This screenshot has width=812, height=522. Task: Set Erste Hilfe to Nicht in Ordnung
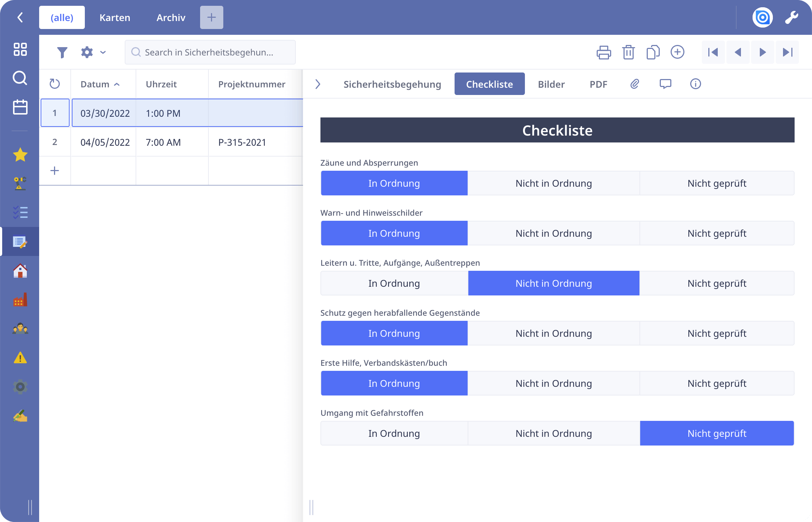coord(554,384)
